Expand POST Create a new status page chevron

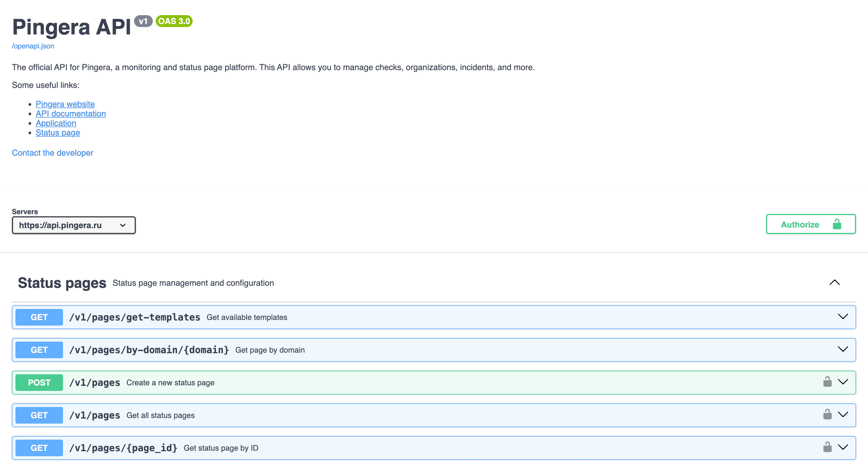pyautogui.click(x=843, y=382)
